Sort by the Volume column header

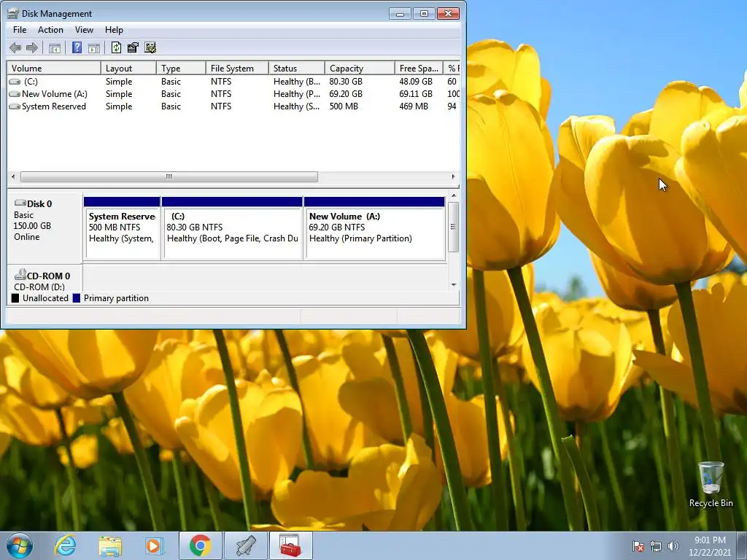coord(54,68)
